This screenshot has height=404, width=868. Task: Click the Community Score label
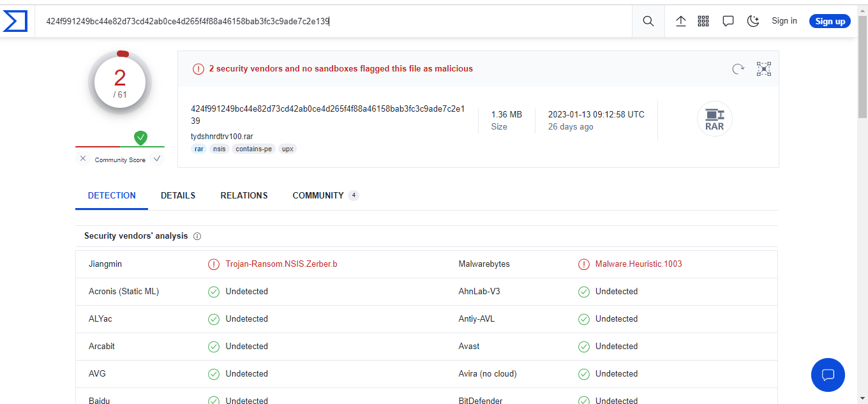tap(120, 160)
